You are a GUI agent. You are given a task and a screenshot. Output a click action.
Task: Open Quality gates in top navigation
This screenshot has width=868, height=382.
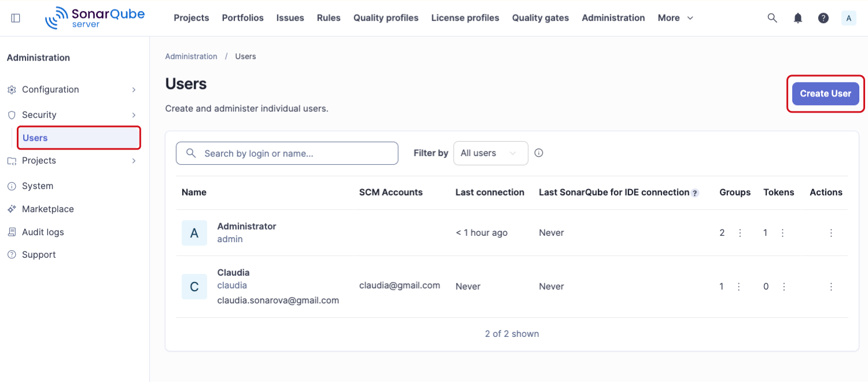(x=540, y=18)
